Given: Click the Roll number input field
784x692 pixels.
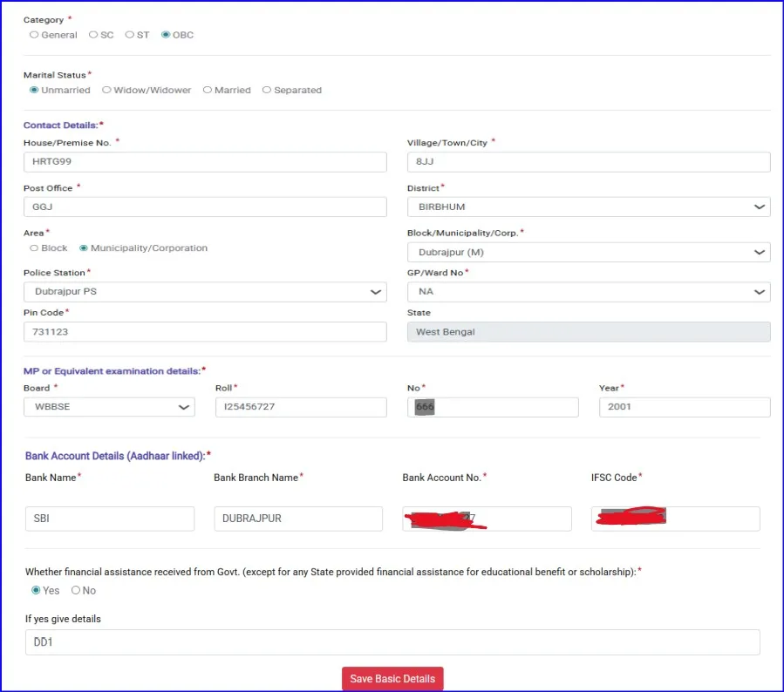Looking at the screenshot, I should pyautogui.click(x=300, y=407).
